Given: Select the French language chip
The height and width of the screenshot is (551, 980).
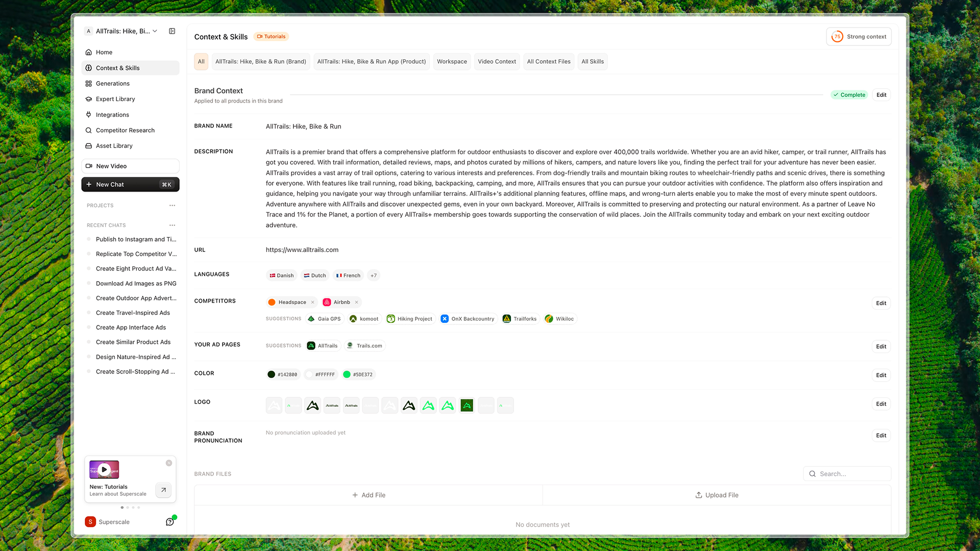Looking at the screenshot, I should (348, 275).
